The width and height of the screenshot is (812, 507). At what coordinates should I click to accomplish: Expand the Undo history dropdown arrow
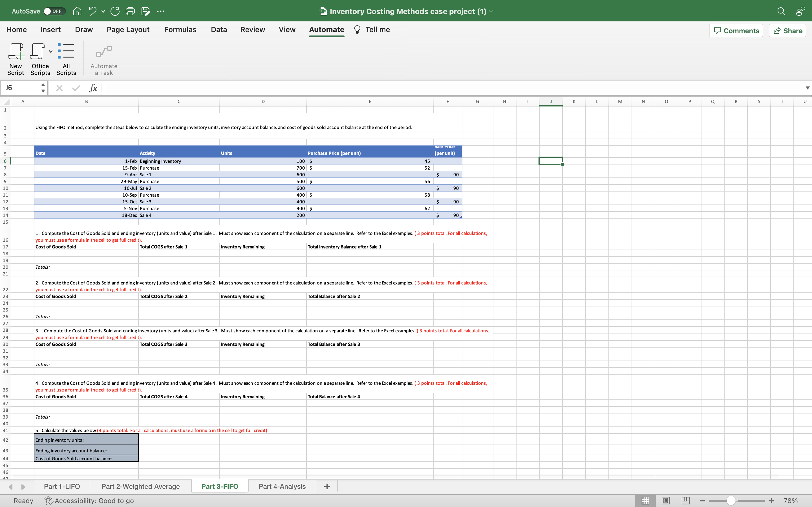click(103, 11)
